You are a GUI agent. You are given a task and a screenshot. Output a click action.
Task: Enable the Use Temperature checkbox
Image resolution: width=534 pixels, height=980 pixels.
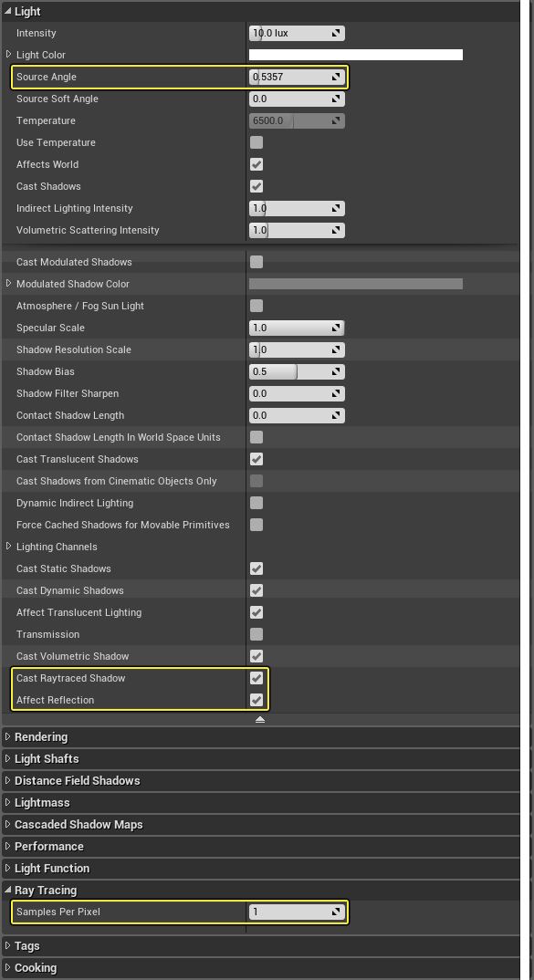coord(257,142)
